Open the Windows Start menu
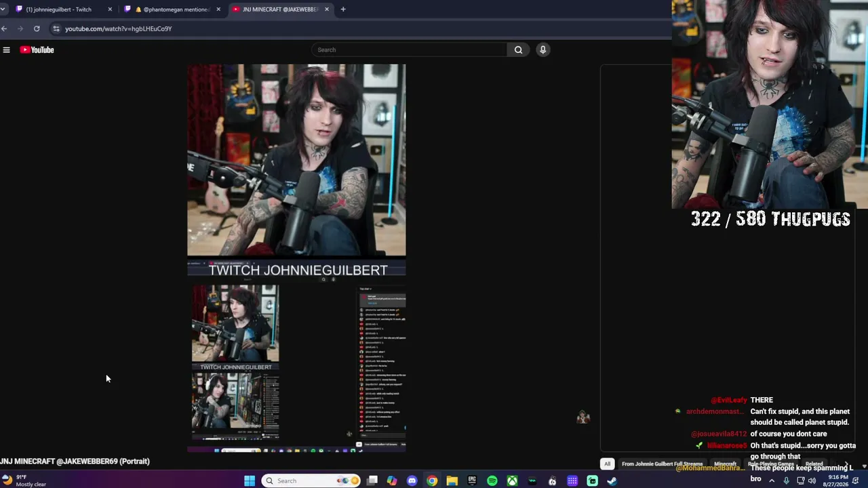Screen dimensions: 868x488 (x=250, y=481)
